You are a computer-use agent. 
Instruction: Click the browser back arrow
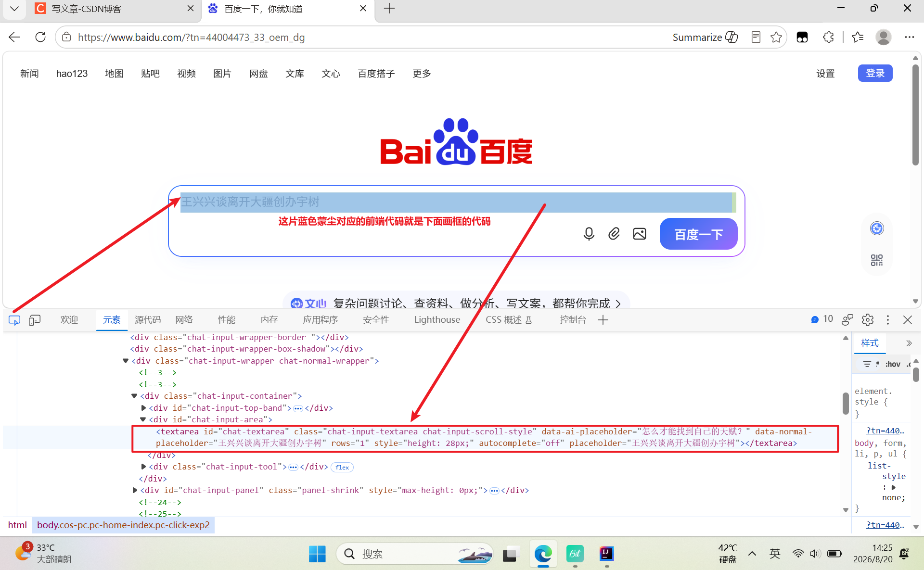pos(14,37)
